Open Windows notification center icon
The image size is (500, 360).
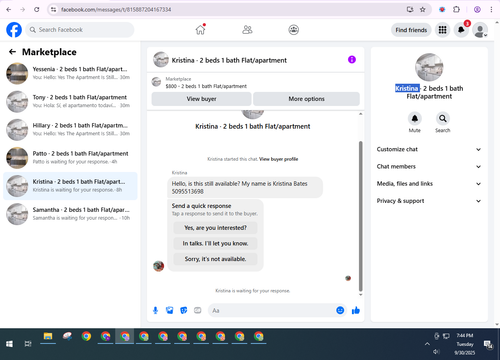pyautogui.click(x=488, y=344)
